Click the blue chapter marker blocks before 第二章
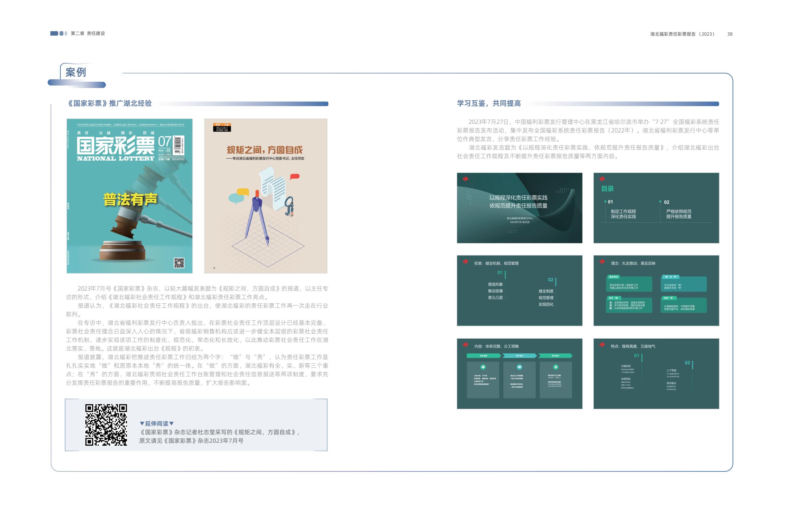Viewport: 785px width, 532px height. coord(59,33)
